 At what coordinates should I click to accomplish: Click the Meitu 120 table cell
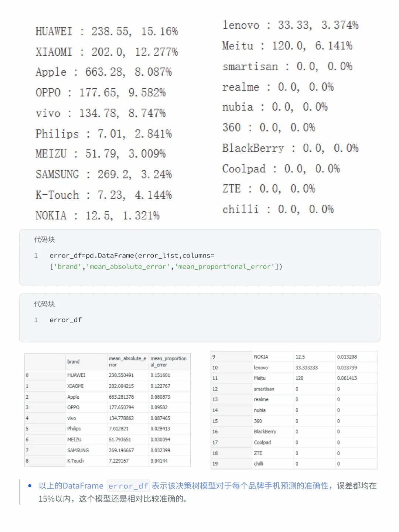pyautogui.click(x=314, y=378)
